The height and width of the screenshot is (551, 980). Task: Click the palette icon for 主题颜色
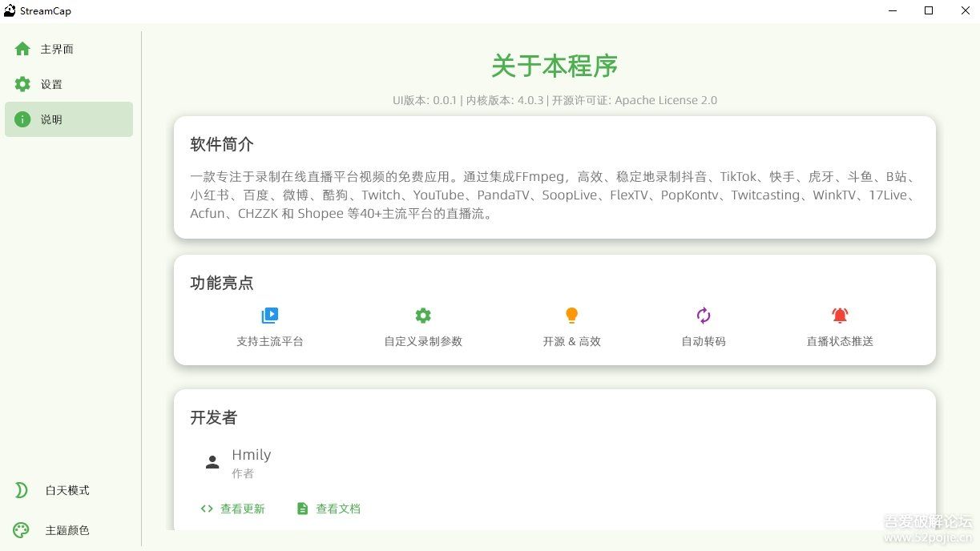22,530
